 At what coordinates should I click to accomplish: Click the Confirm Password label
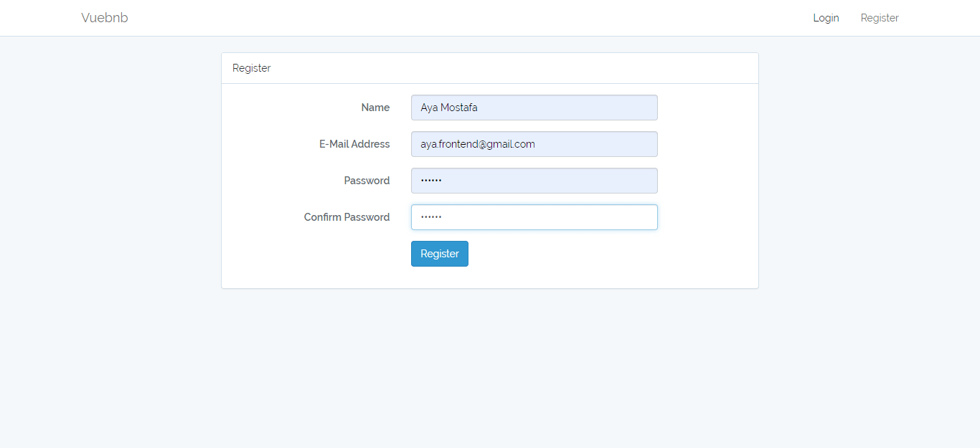click(347, 217)
